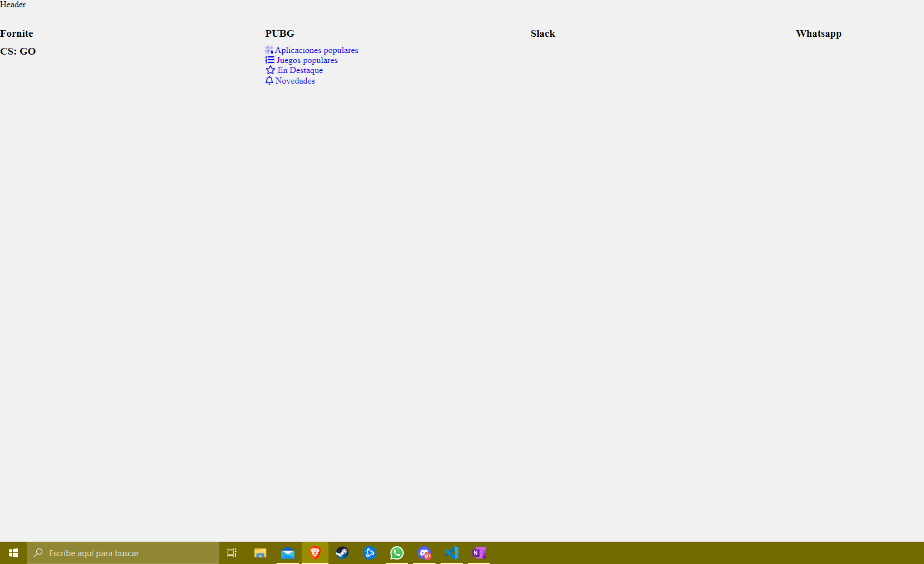Open the Mail app from the taskbar
This screenshot has height=564, width=924.
coord(288,553)
